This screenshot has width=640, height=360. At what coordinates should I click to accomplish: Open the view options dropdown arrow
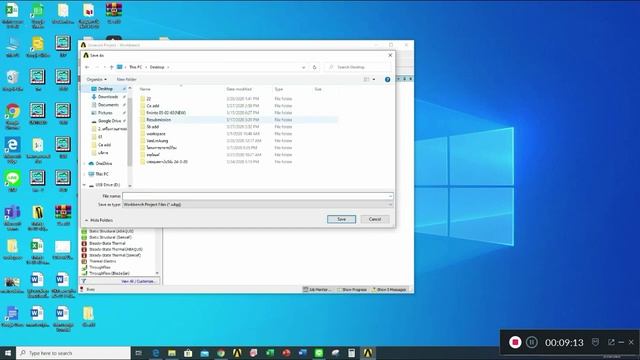pos(374,80)
